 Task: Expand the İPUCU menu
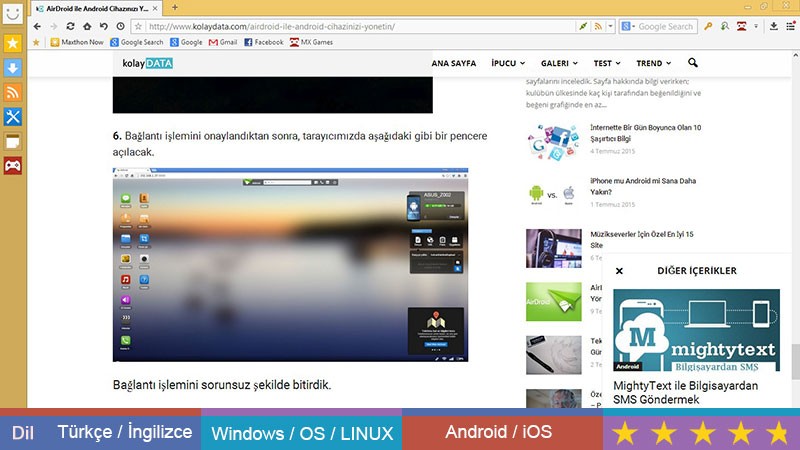[x=508, y=63]
